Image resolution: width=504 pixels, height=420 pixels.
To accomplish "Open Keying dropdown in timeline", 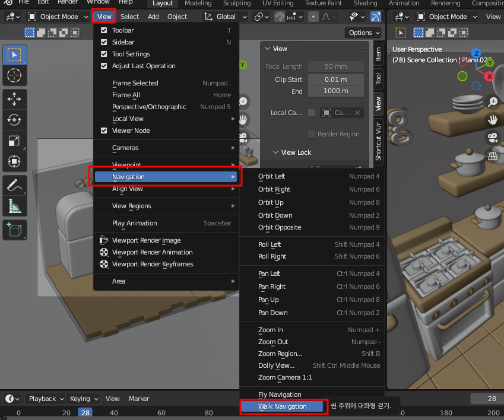I will click(84, 399).
